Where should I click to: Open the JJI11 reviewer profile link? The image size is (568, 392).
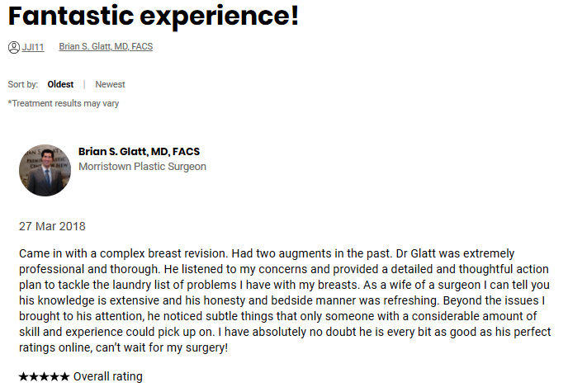point(33,47)
